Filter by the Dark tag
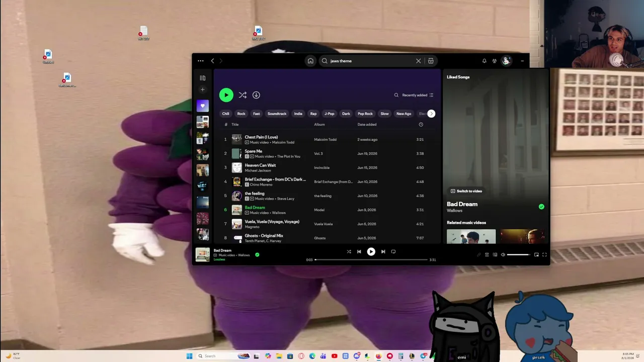Screen dimensions: 644x362 tap(346, 114)
